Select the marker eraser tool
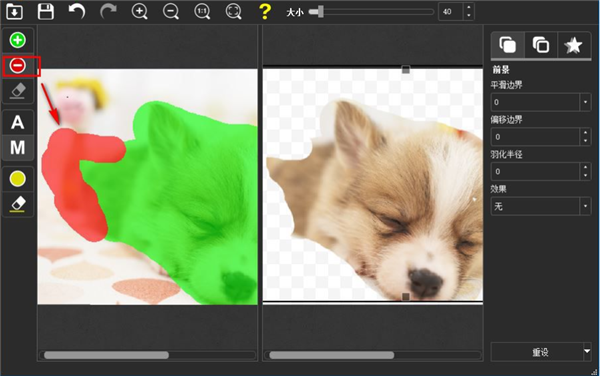This screenshot has height=376, width=600. click(18, 91)
